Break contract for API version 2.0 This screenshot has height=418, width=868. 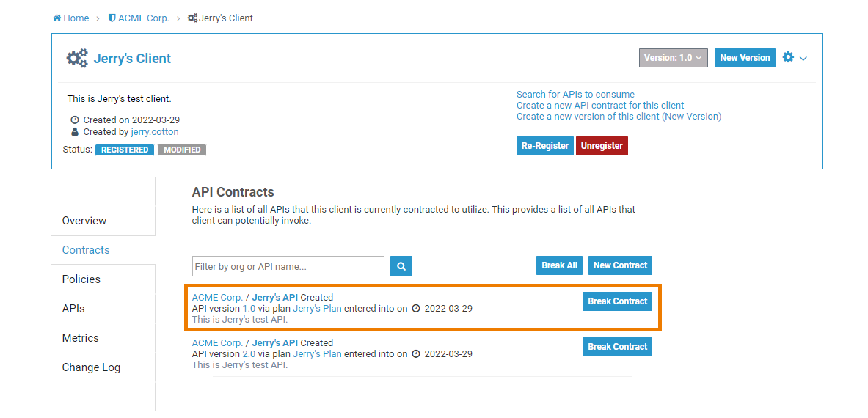[617, 347]
